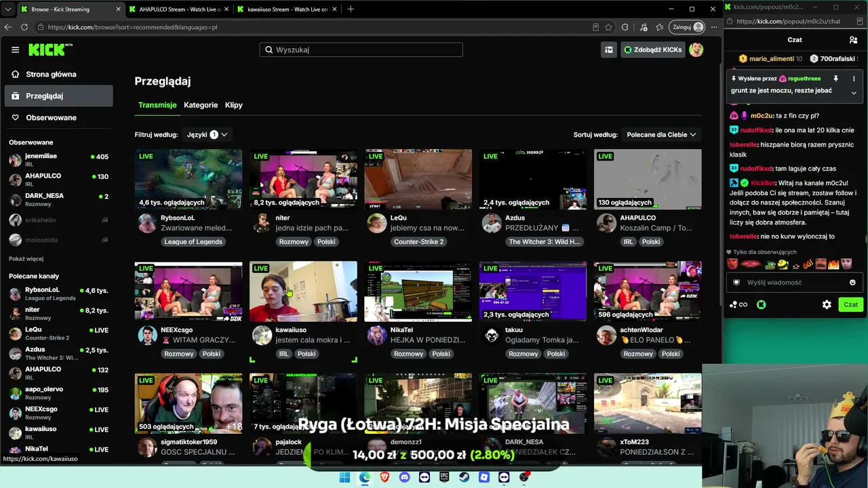The width and height of the screenshot is (868, 488).
Task: Send message with the green Czat button
Action: [x=851, y=305]
